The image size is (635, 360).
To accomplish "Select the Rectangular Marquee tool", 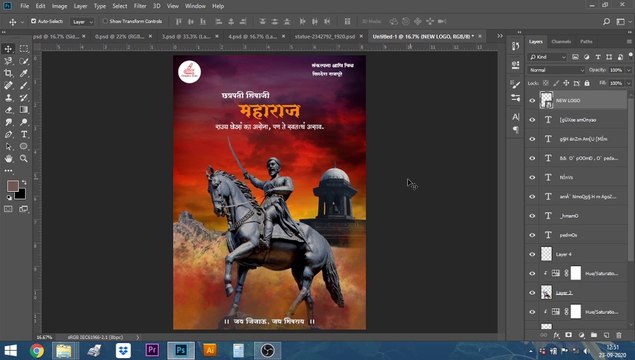I will [x=24, y=49].
